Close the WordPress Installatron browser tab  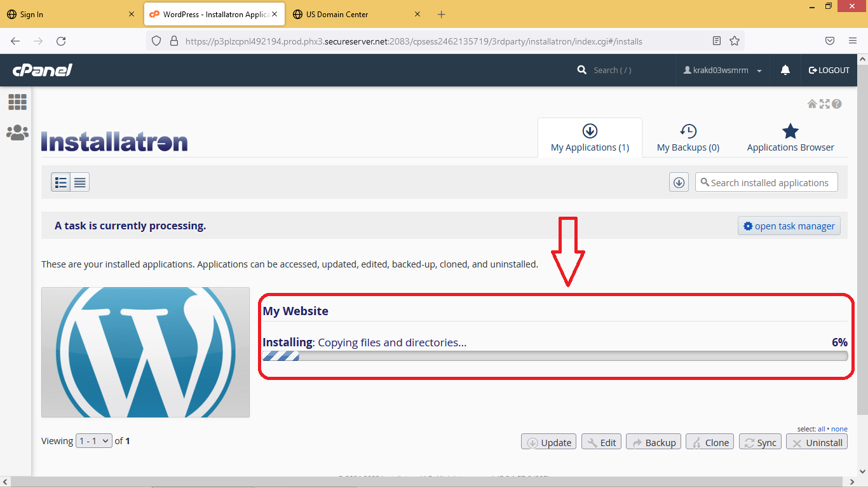coord(274,14)
